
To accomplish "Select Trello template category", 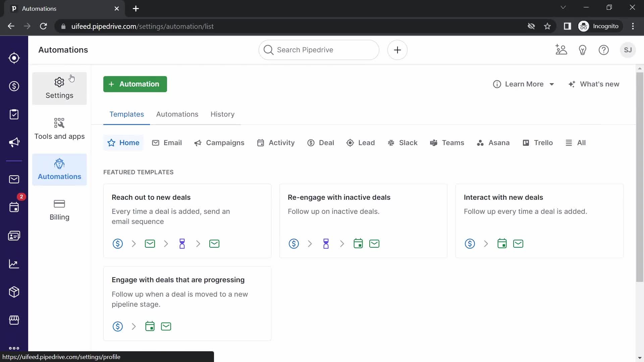I will (x=538, y=143).
